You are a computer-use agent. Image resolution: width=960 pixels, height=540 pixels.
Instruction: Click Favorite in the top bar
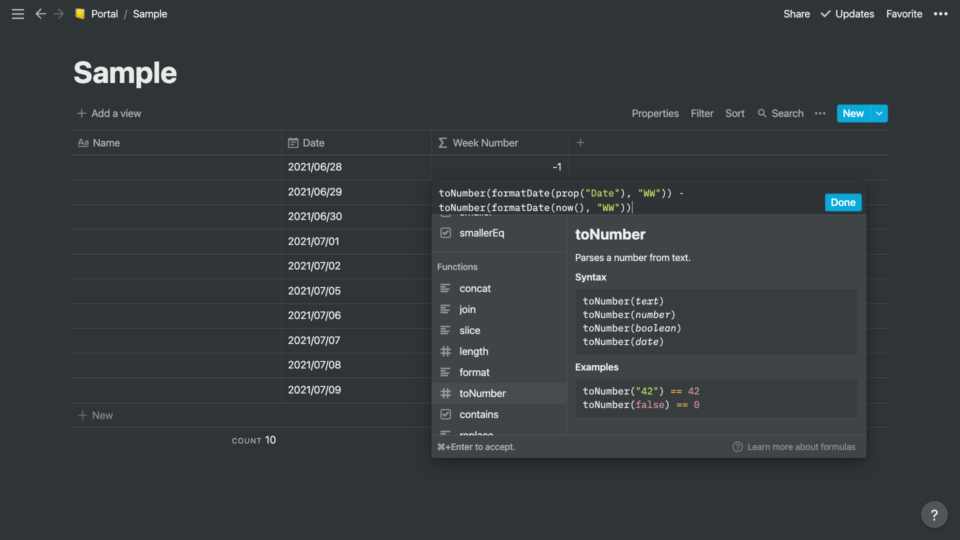(904, 13)
